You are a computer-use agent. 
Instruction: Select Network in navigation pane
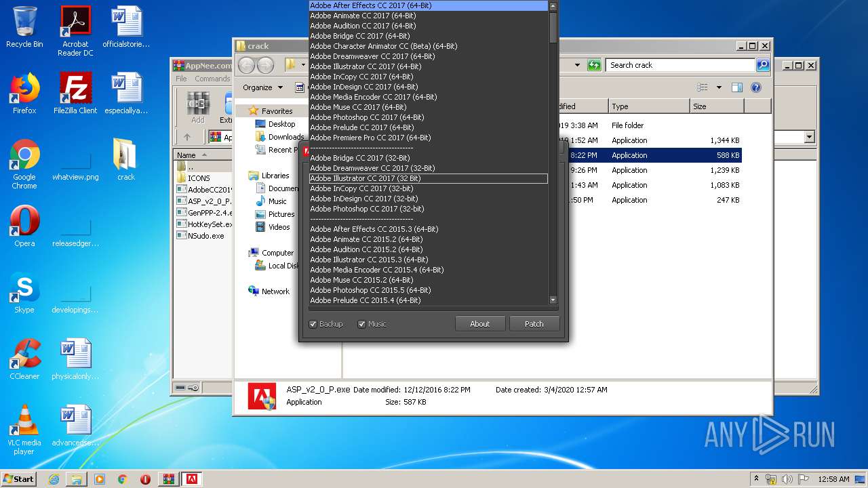275,291
